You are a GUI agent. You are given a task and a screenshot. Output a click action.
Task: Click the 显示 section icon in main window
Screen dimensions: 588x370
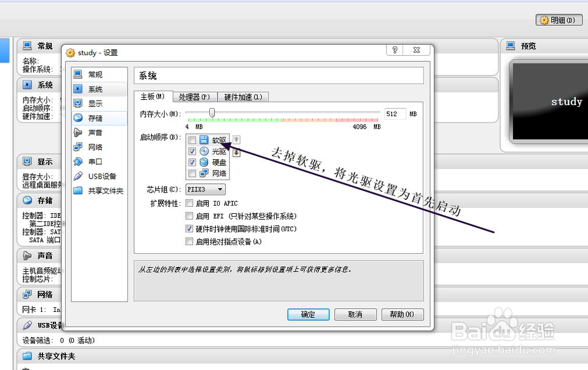[x=27, y=162]
